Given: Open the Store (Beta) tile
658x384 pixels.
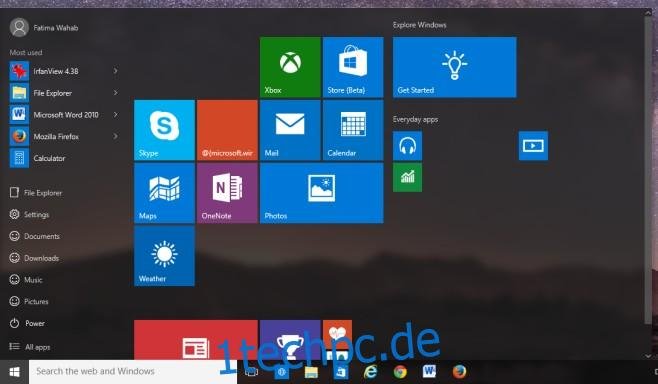Looking at the screenshot, I should (x=353, y=67).
